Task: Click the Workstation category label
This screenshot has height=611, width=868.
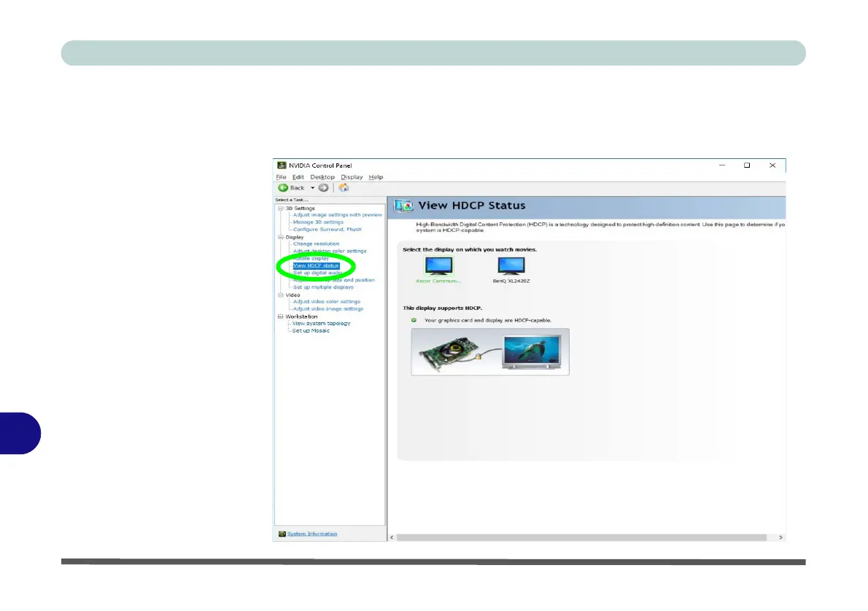Action: click(302, 316)
